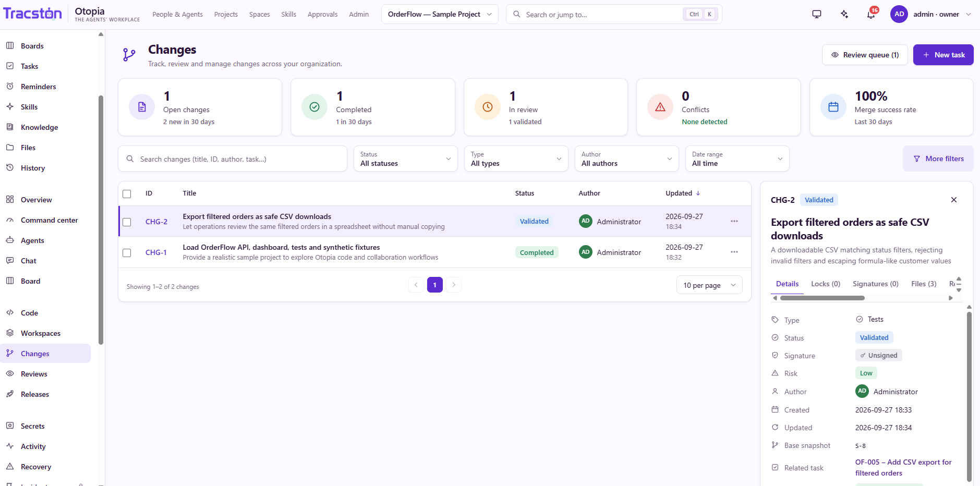Switch to the Signatures (0) tab
Image resolution: width=980 pixels, height=486 pixels.
tap(876, 284)
